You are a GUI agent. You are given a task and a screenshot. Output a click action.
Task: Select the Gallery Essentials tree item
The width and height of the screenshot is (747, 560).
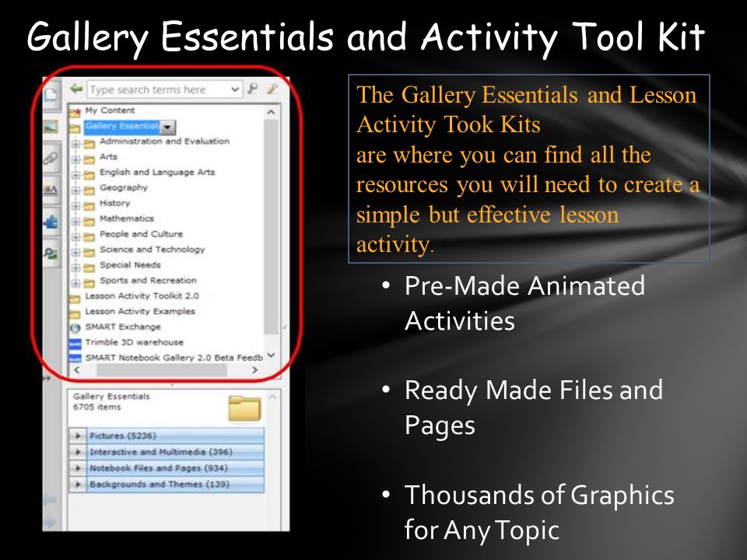[x=122, y=126]
